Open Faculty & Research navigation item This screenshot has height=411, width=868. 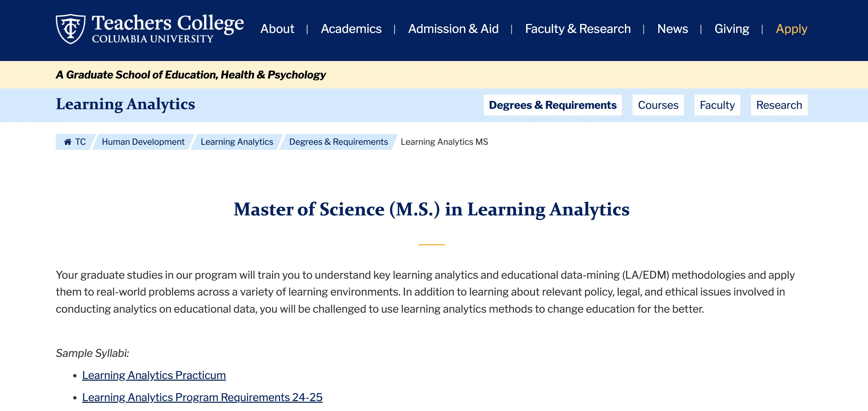tap(577, 29)
